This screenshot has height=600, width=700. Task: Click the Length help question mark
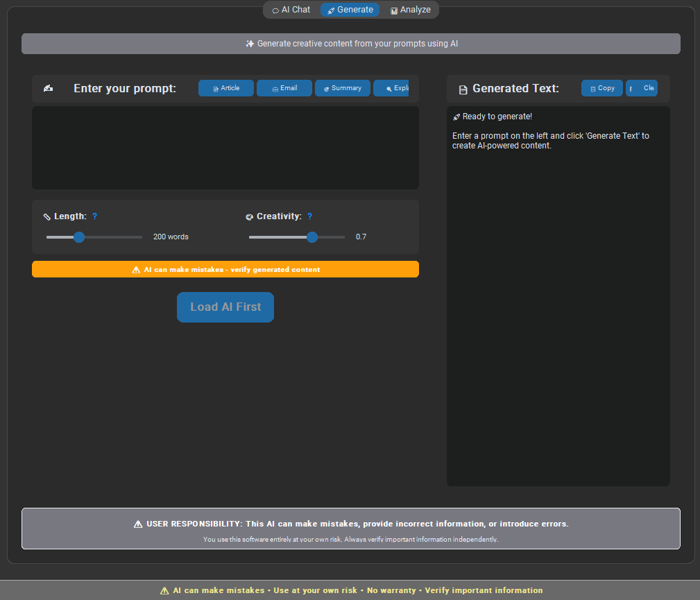(95, 216)
